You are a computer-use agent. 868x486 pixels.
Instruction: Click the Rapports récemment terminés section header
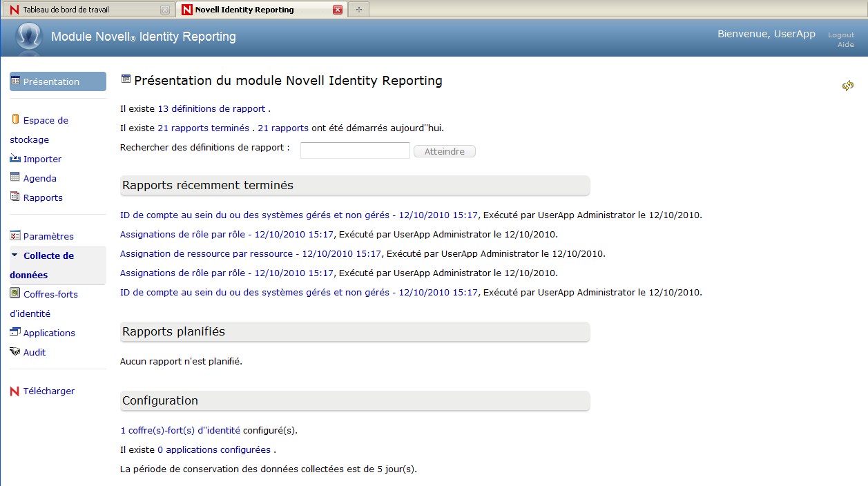point(355,185)
